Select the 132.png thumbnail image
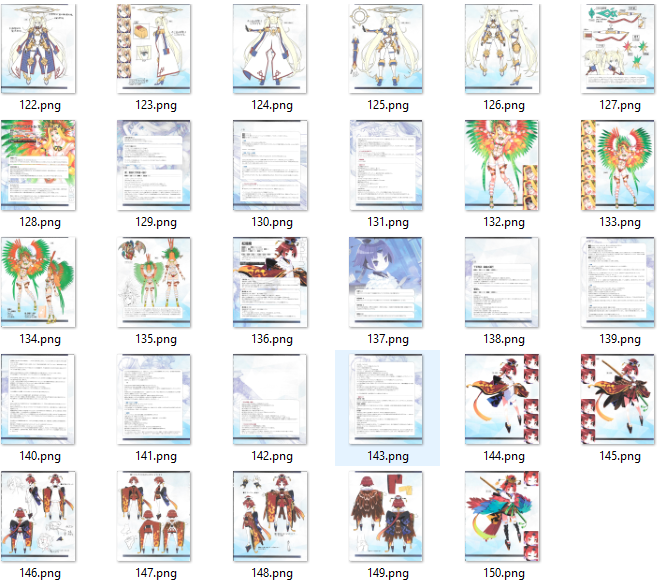 502,165
